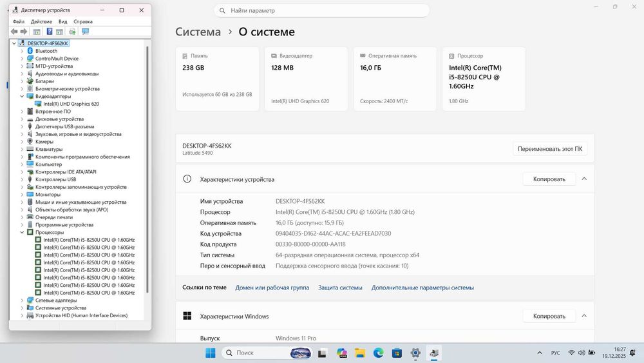Screen dimensions: 644x363
Task: Collapse the Процессоры category
Action: click(22, 232)
